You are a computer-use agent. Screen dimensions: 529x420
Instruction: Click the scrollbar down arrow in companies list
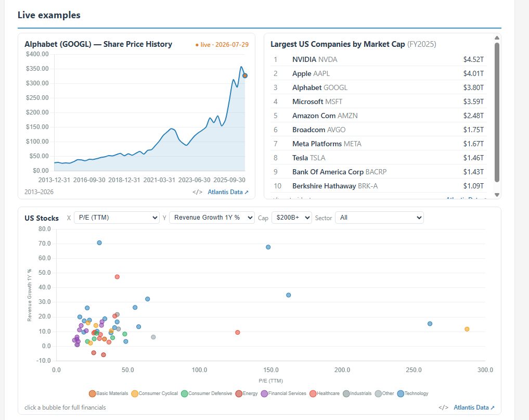pos(497,195)
